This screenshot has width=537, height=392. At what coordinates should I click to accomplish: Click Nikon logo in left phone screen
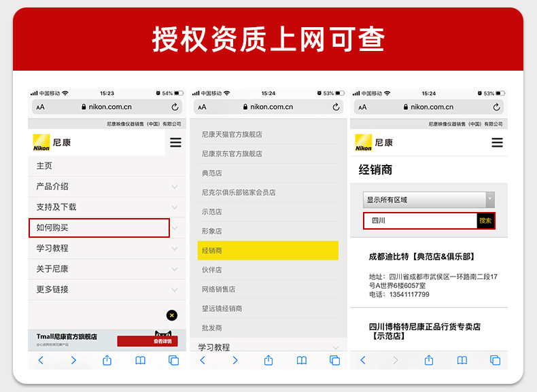41,143
